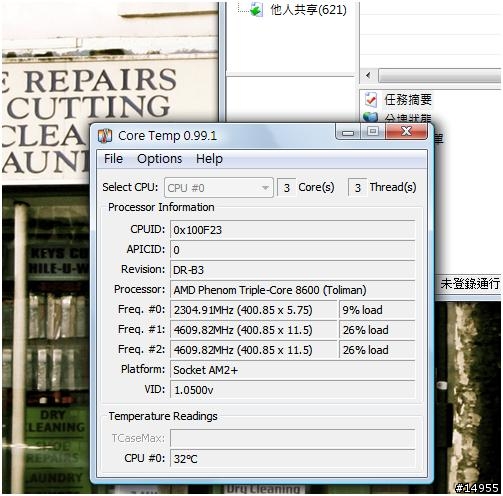Click the horizontal scrollbar track in background window
Screen dimensions: 503x496
439,76
